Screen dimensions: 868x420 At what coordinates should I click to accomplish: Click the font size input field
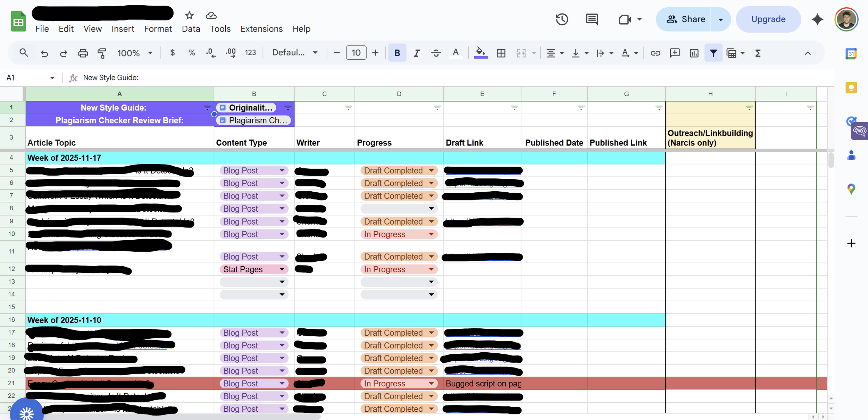point(356,53)
